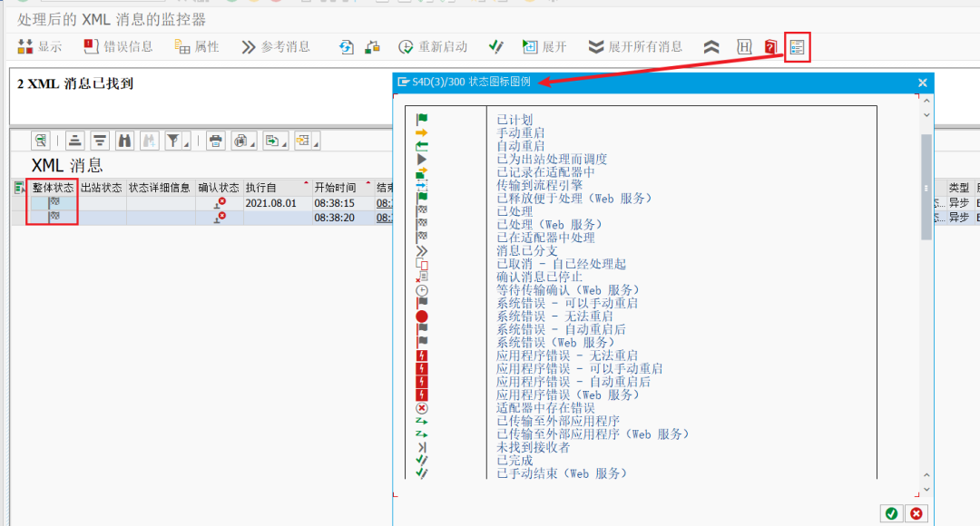Click the H icon in toolbar

point(744,47)
